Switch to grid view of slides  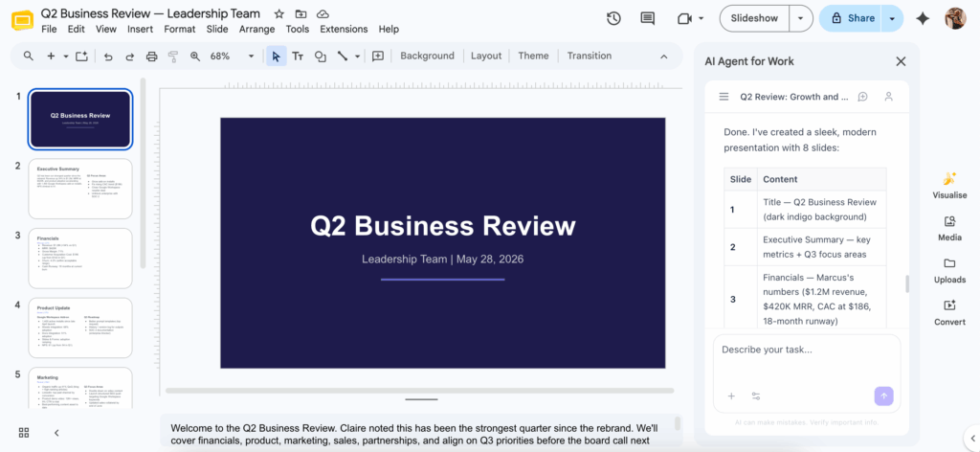(24, 433)
